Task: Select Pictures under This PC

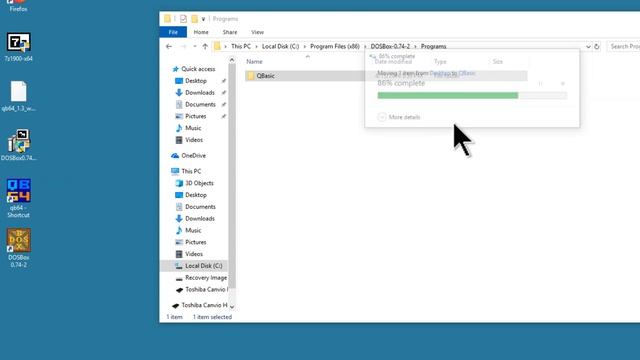Action: click(196, 242)
